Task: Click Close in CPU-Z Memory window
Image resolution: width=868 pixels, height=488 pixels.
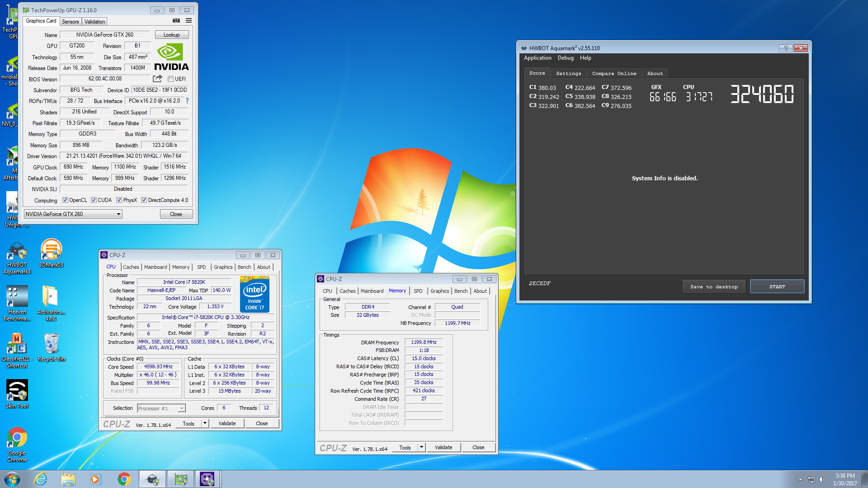Action: pyautogui.click(x=478, y=447)
